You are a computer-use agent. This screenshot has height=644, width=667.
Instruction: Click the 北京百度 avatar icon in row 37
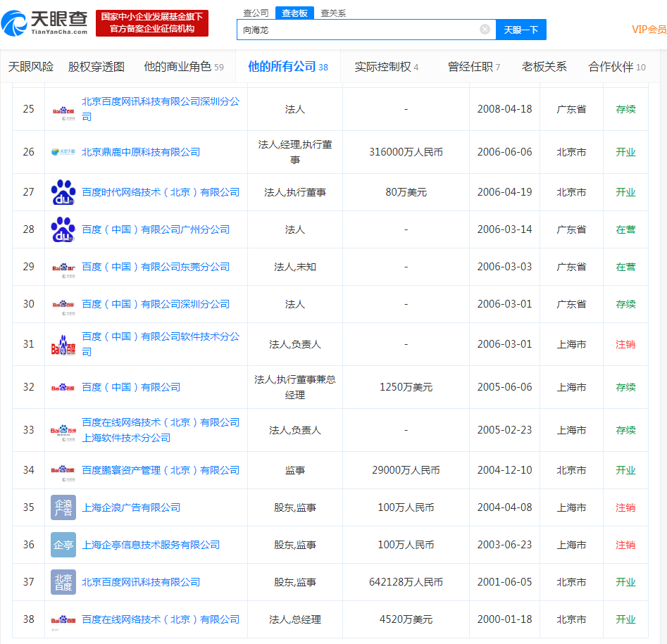(x=63, y=582)
